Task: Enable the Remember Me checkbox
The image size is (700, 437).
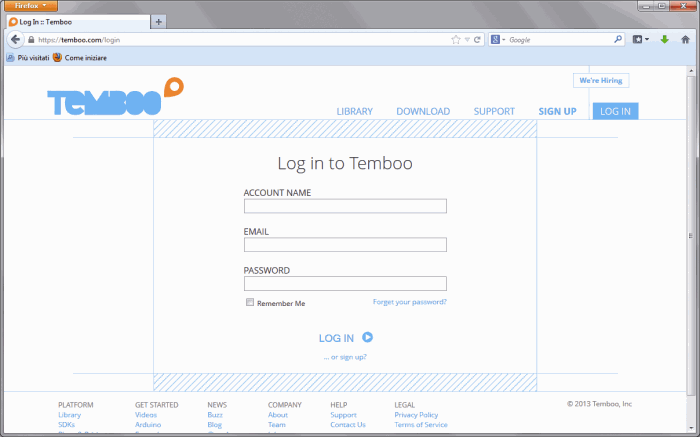Action: [x=250, y=302]
